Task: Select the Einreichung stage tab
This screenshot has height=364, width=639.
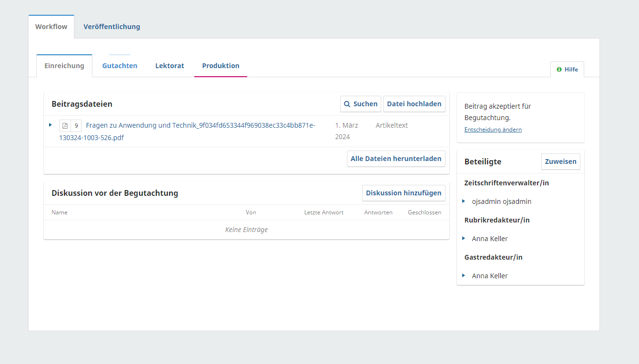Action: tap(64, 66)
